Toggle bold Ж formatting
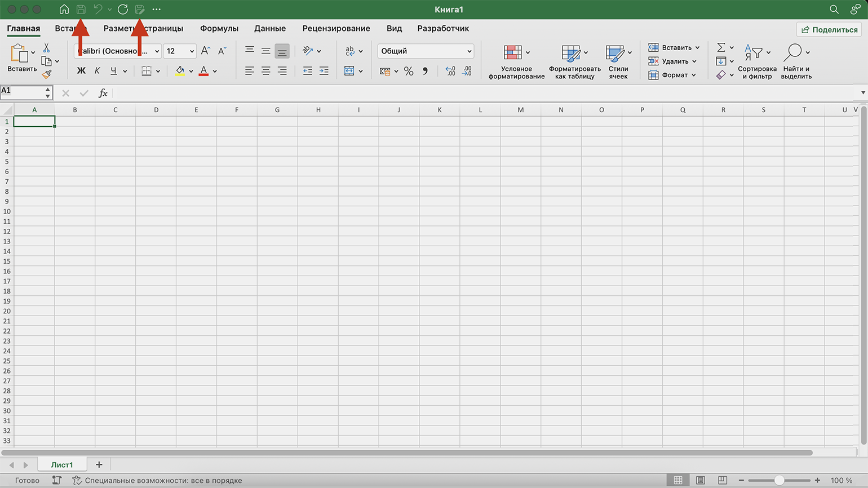Viewport: 868px width, 488px height. click(x=81, y=71)
